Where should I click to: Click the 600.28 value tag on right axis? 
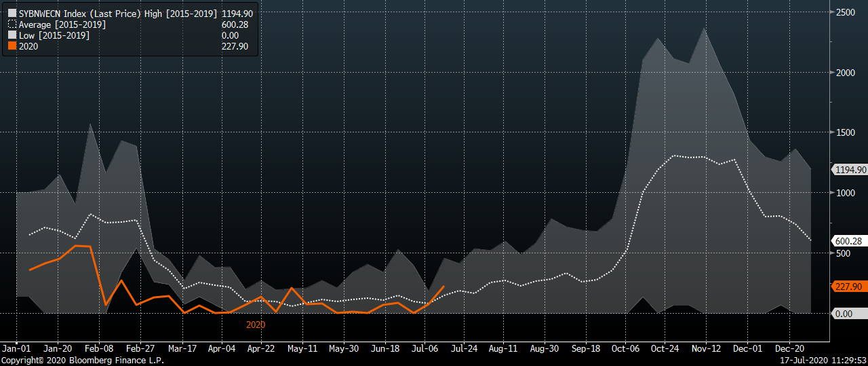click(x=848, y=241)
